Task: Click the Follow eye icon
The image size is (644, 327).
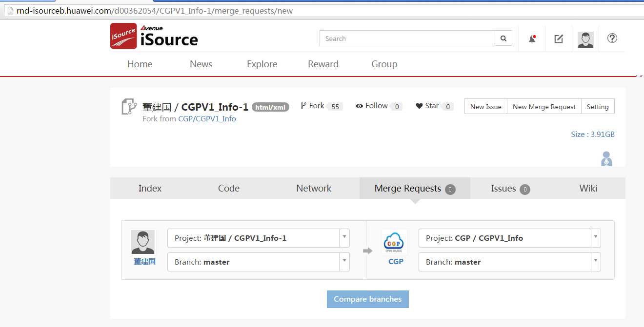Action: click(359, 106)
